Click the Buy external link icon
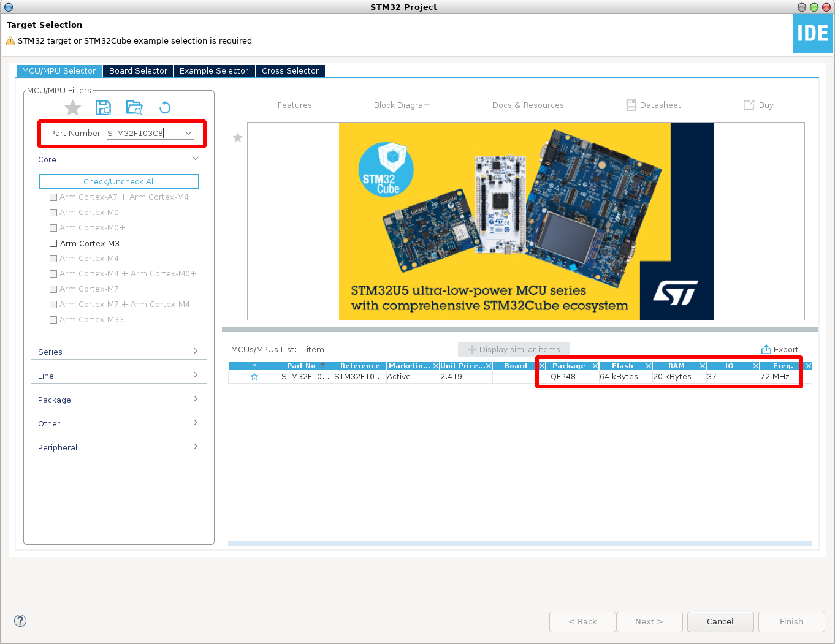 (749, 105)
